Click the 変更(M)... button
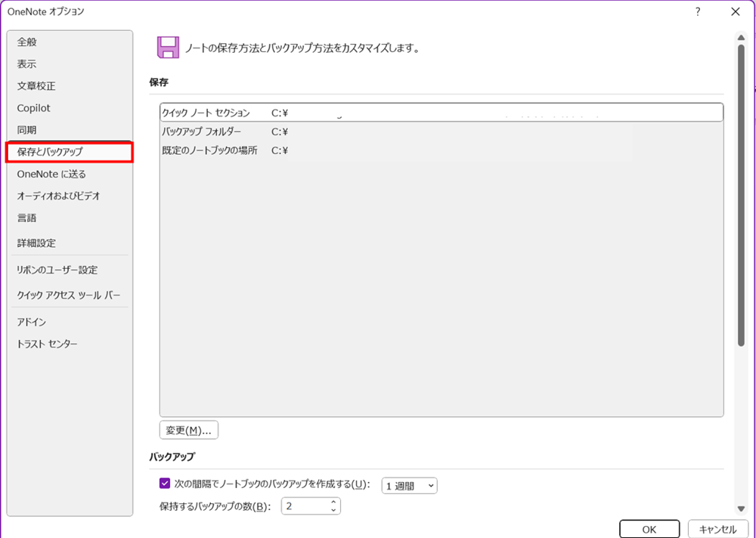 (188, 430)
